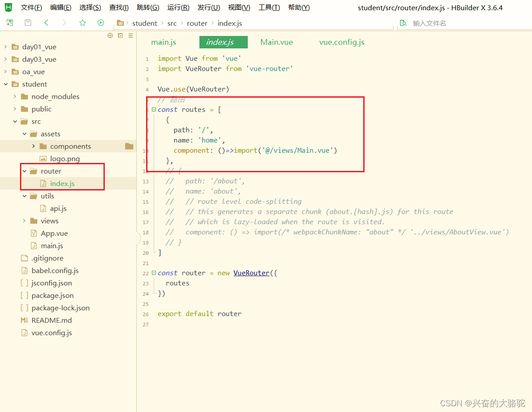Click the locate-file crosshair icon above file tree
532x412 pixels.
pyautogui.click(x=110, y=36)
